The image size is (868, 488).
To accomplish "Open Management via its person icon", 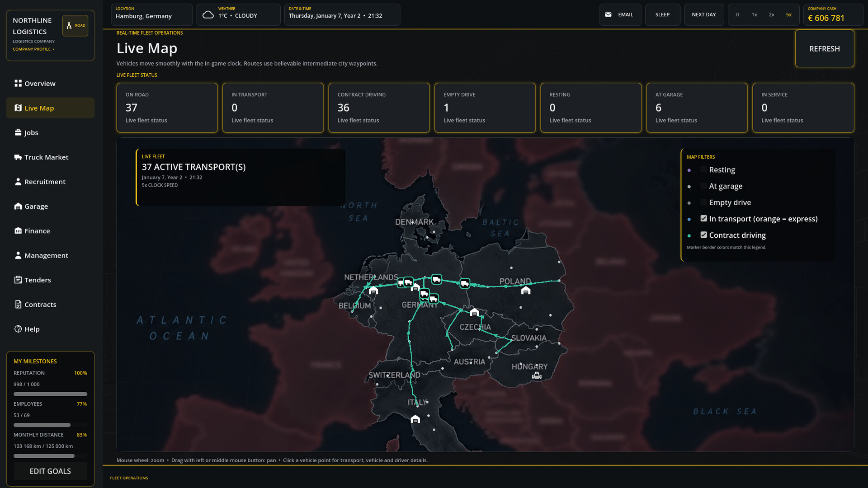I will 18,255.
